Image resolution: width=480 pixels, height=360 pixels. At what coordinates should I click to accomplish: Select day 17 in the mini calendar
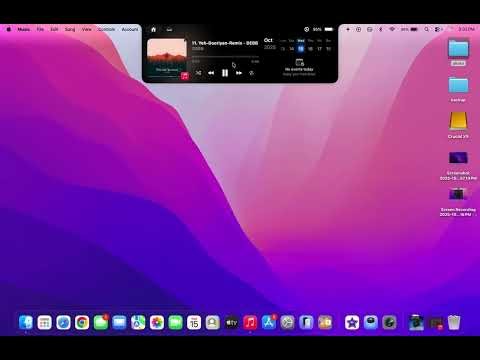point(319,49)
